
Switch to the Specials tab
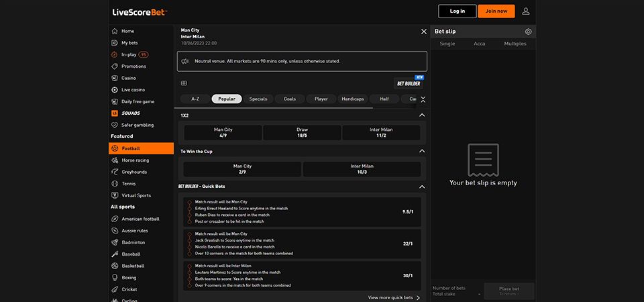[x=258, y=99]
